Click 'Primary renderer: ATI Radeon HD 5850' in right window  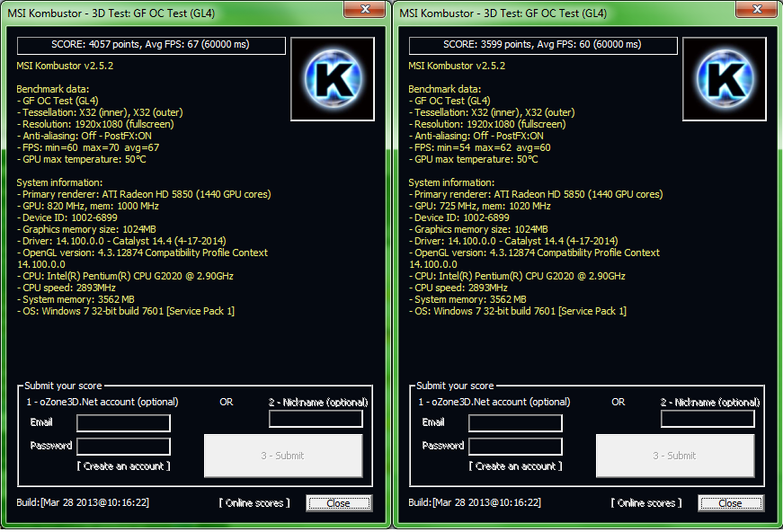tap(499, 194)
